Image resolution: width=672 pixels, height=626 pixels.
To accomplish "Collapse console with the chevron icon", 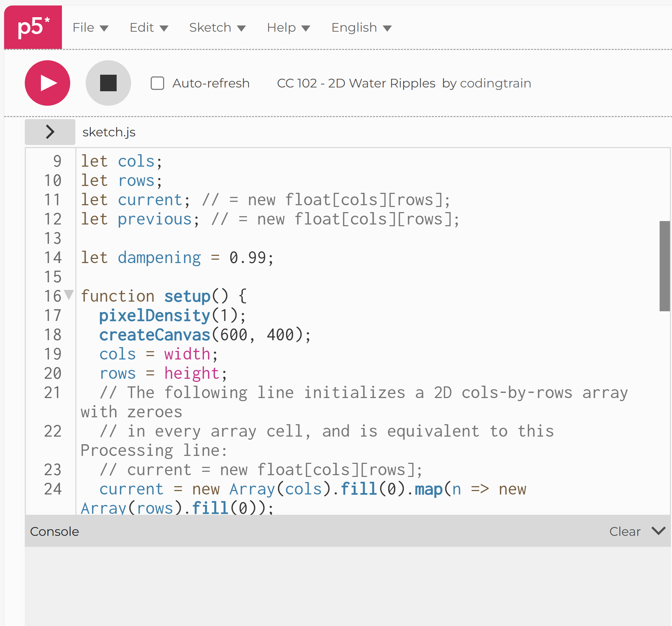I will 658,531.
